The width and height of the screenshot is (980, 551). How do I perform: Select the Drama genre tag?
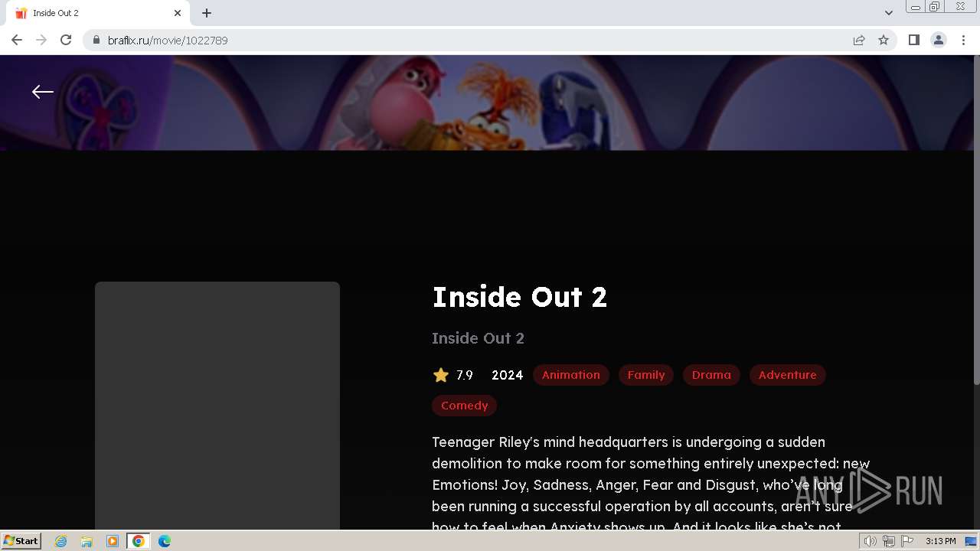711,375
